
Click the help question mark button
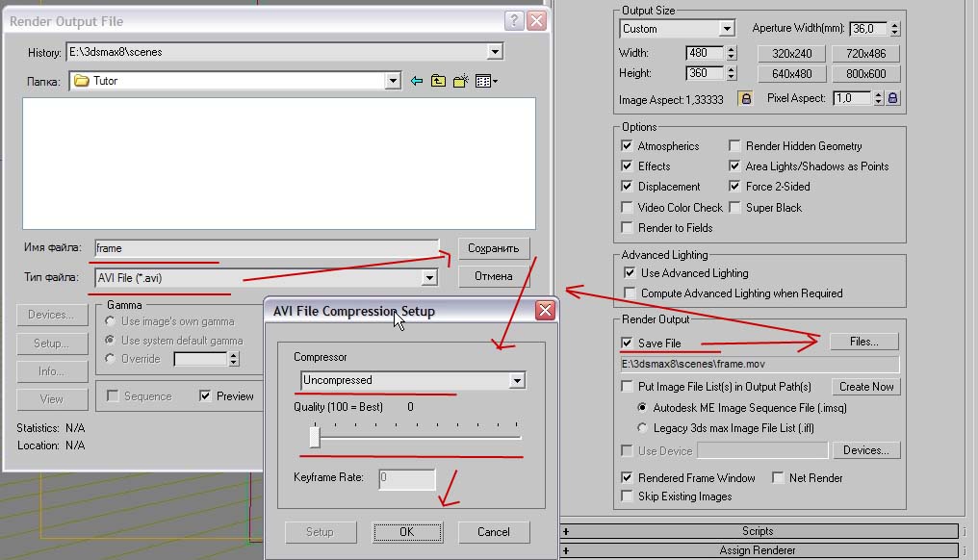coord(515,20)
